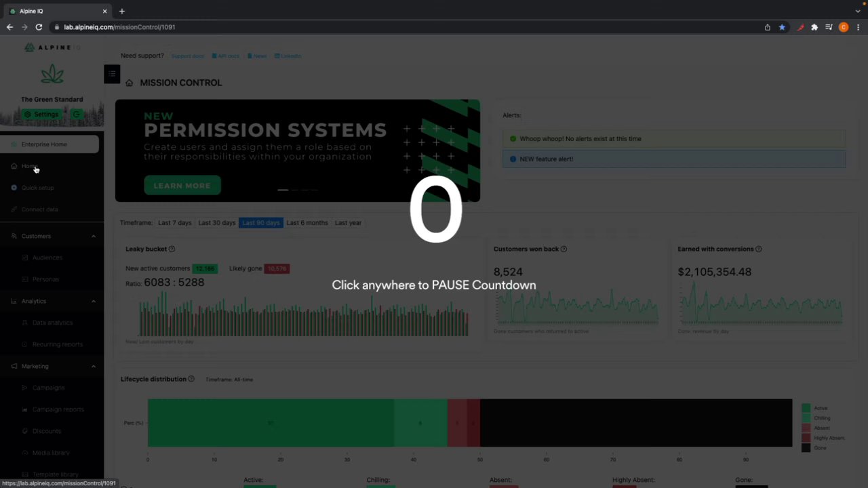Viewport: 868px width, 488px height.
Task: Click the logout icon next to Settings
Action: tap(77, 114)
